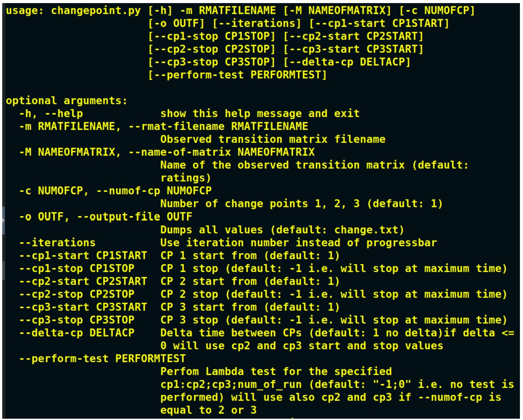
Task: Click '--delta-cp DELTACP' in options list
Action: 77,333
